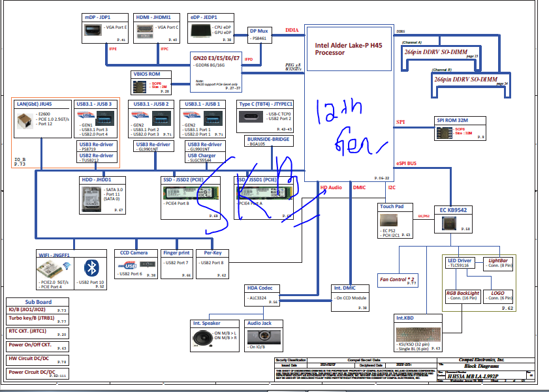
Task: Click the touchpad image in Touch Pad block
Action: [x=388, y=220]
